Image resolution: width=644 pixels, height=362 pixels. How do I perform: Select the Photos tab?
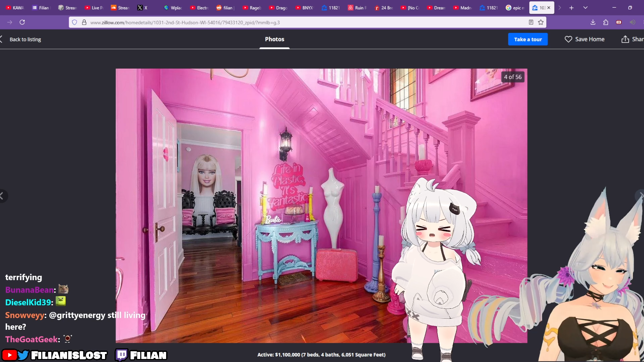click(275, 39)
